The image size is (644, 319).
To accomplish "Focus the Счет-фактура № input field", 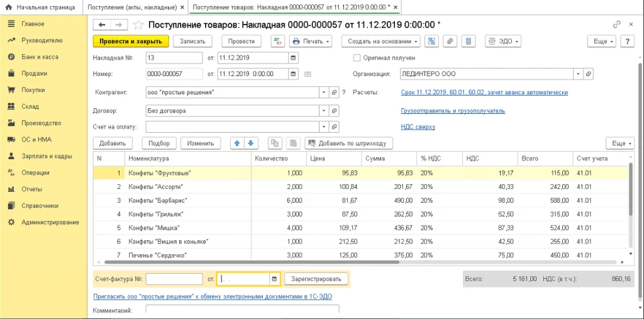I will point(174,279).
